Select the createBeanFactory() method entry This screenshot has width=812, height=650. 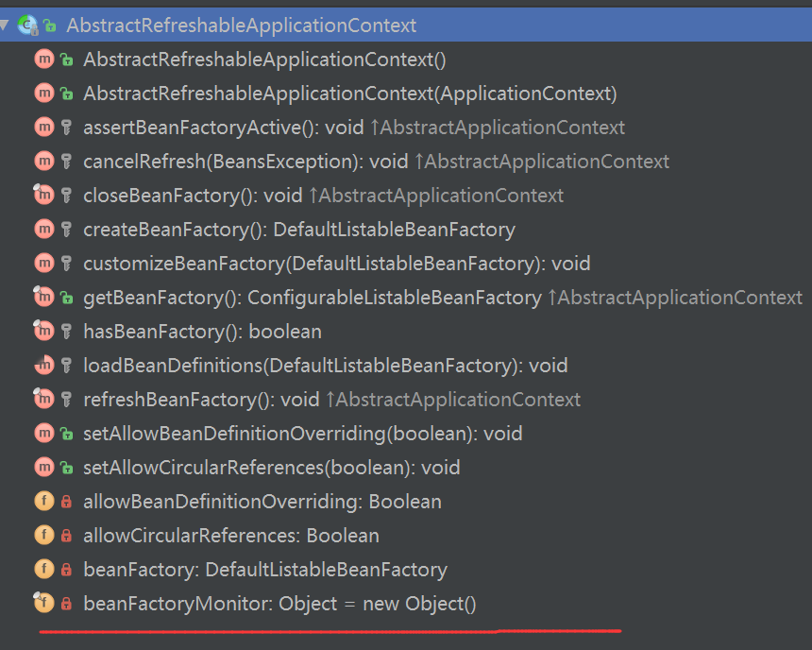[298, 230]
